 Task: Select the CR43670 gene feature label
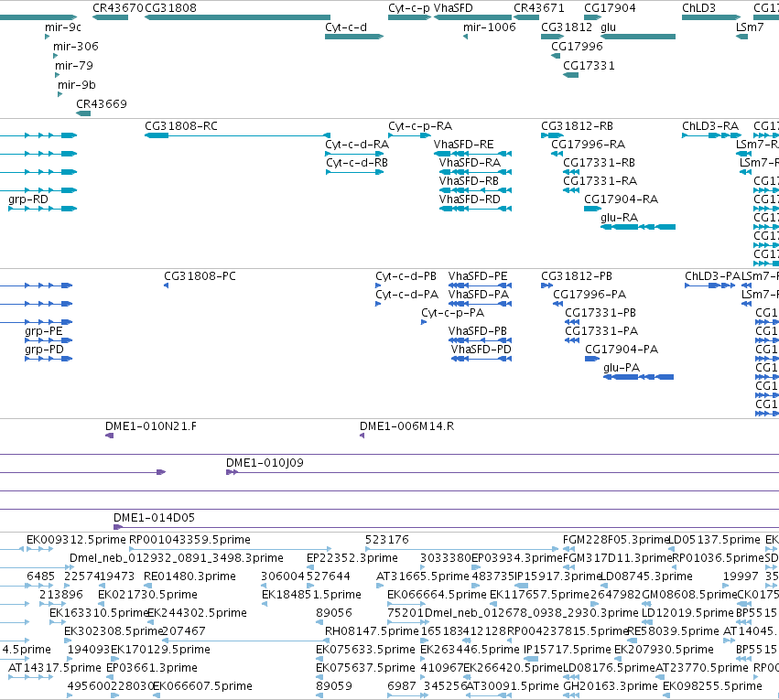[x=118, y=8]
